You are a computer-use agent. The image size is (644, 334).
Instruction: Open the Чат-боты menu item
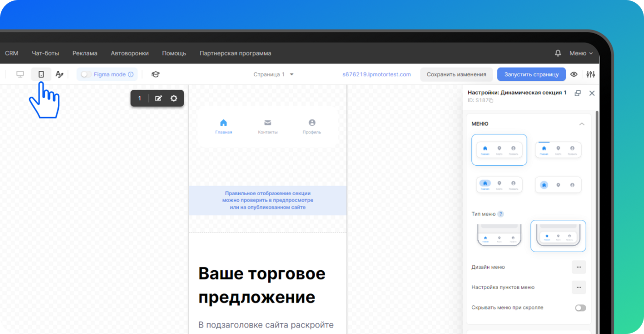45,53
